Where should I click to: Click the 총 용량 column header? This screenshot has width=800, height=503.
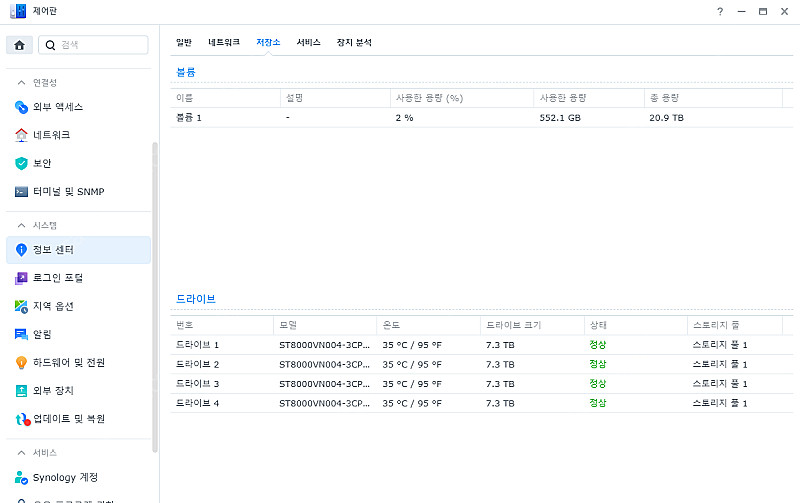tap(713, 98)
